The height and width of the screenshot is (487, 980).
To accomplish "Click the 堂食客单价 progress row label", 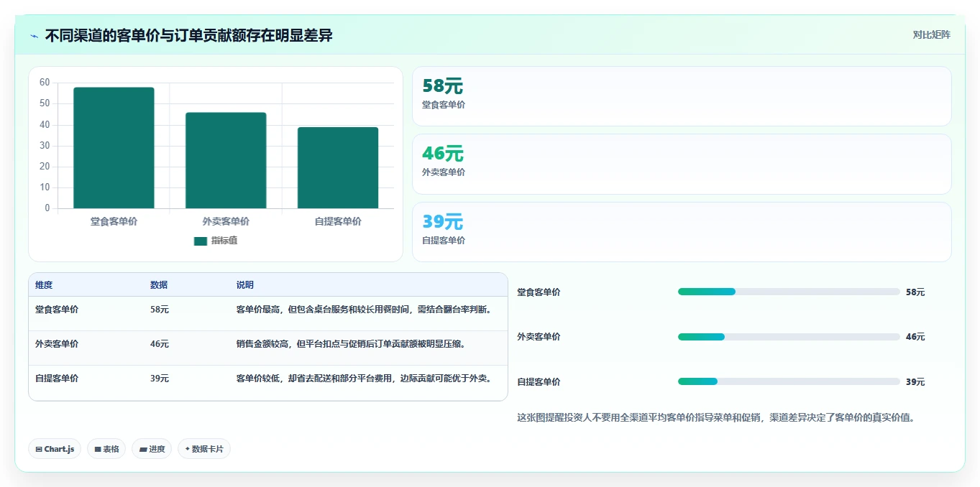I will pyautogui.click(x=539, y=292).
